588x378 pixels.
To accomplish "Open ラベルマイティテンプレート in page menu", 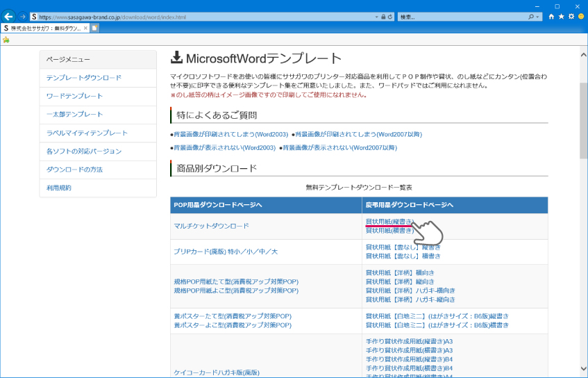I will coord(87,133).
